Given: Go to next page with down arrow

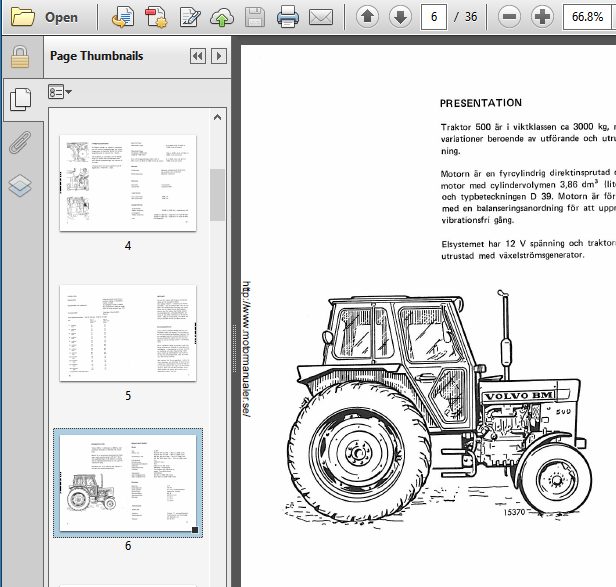Looking at the screenshot, I should pos(400,17).
